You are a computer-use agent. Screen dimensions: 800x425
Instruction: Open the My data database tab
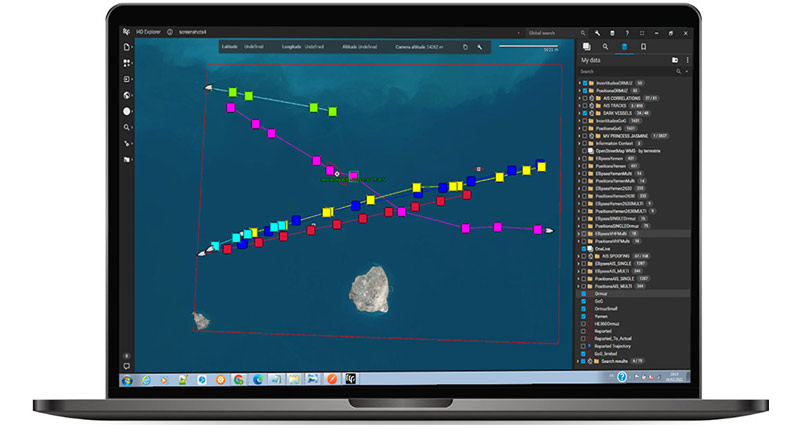625,46
